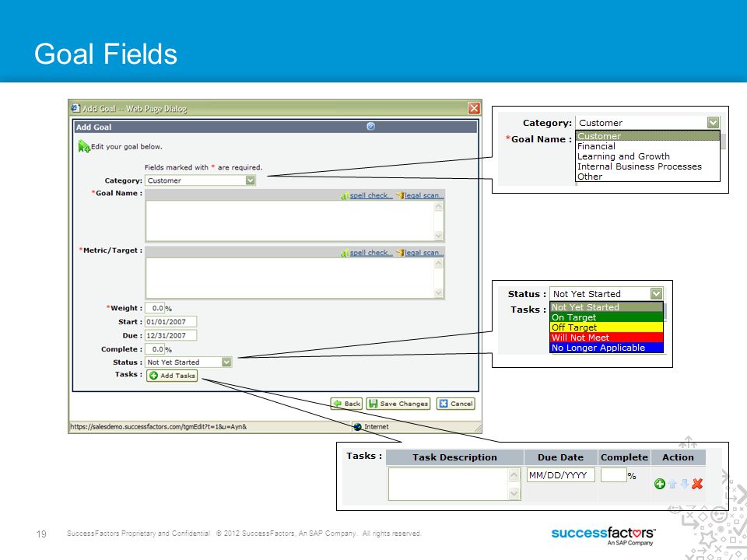This screenshot has width=747, height=560.
Task: Click the Task Description column header
Action: (x=454, y=457)
